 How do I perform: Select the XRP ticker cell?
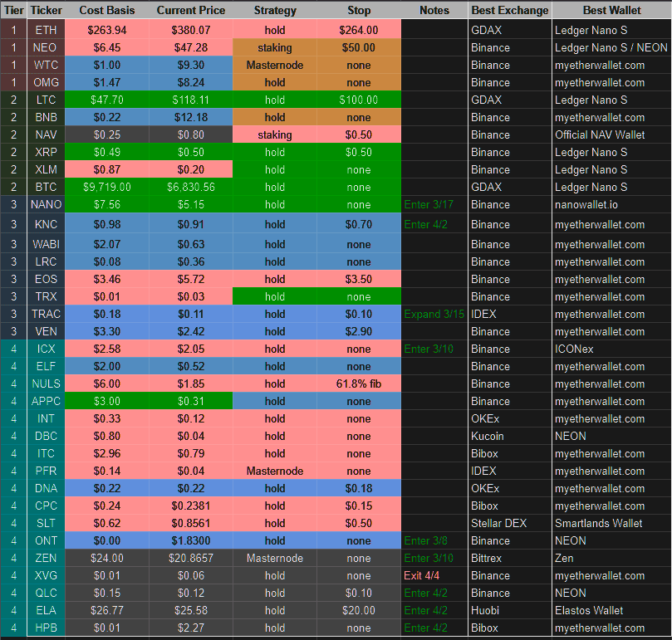coord(47,152)
